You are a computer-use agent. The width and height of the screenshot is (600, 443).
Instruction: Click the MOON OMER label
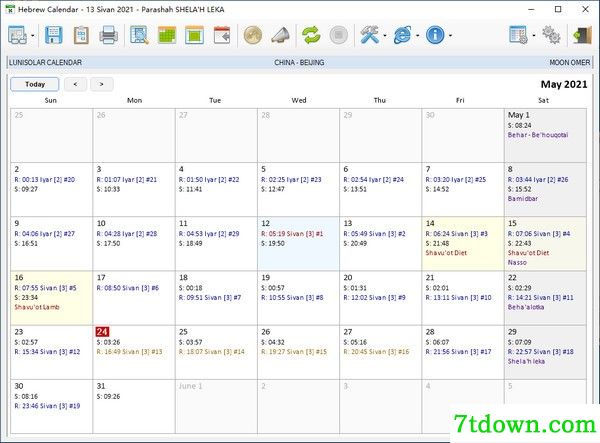pos(570,62)
